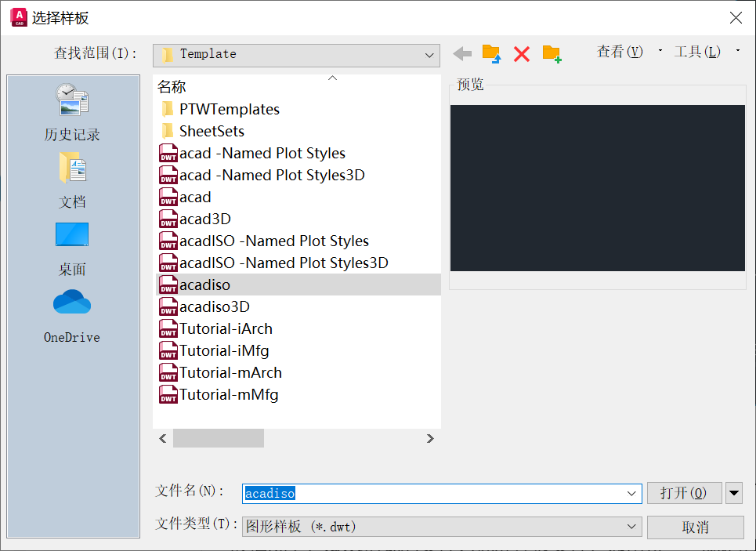Open the PTWTemplates folder

point(229,110)
